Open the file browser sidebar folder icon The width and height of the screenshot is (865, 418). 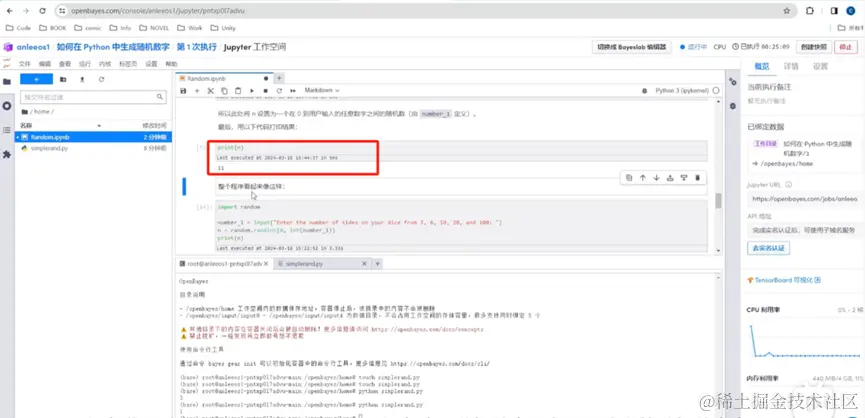click(x=7, y=82)
